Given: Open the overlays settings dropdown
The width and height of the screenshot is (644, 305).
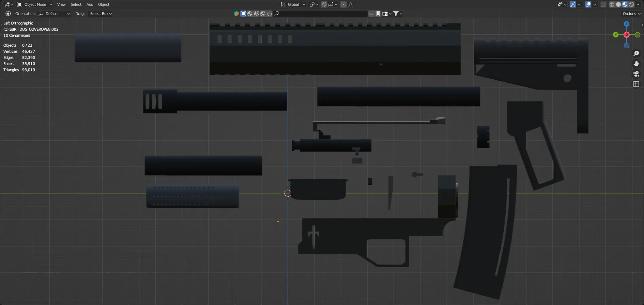Looking at the screenshot, I should [595, 4].
